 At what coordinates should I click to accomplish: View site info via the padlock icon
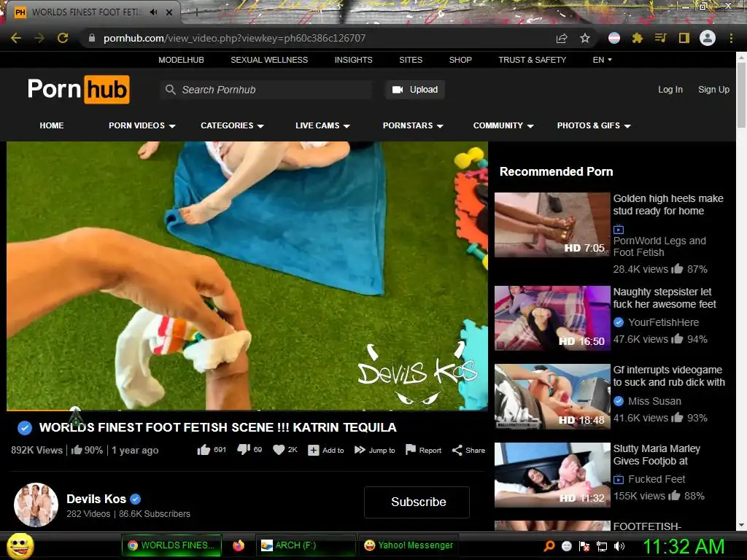[x=92, y=38]
